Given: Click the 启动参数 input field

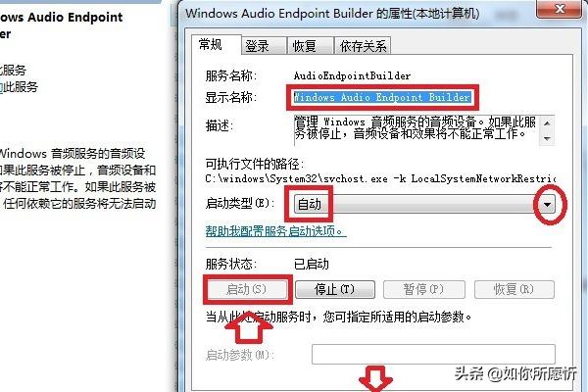Looking at the screenshot, I should [x=433, y=354].
